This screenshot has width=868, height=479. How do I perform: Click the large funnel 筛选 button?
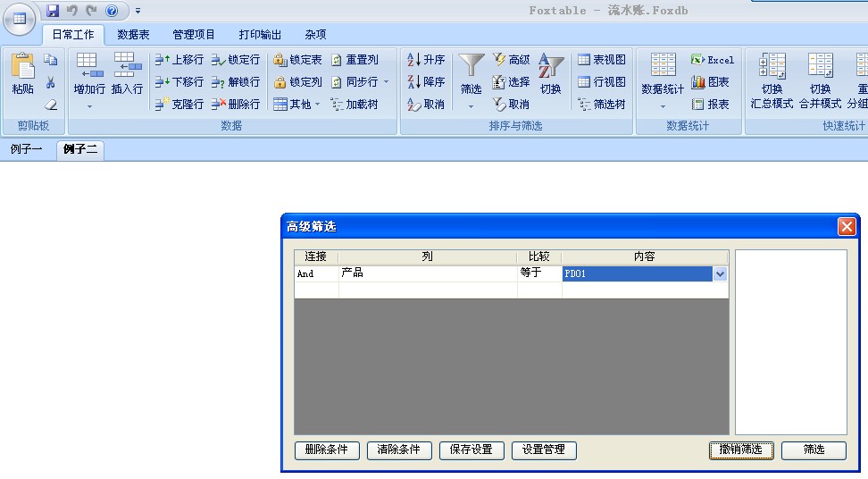coord(472,73)
